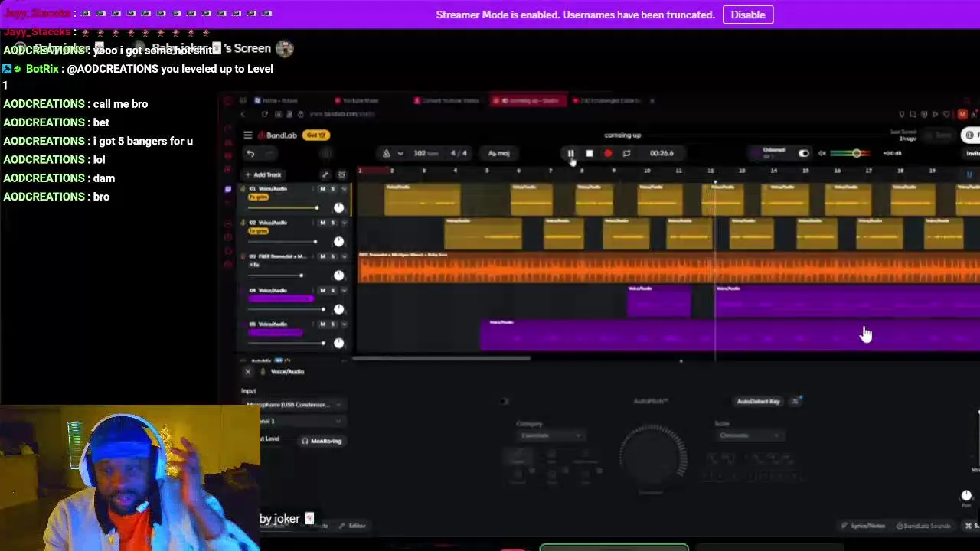This screenshot has width=980, height=551.
Task: Reload the browser page
Action: (265, 115)
